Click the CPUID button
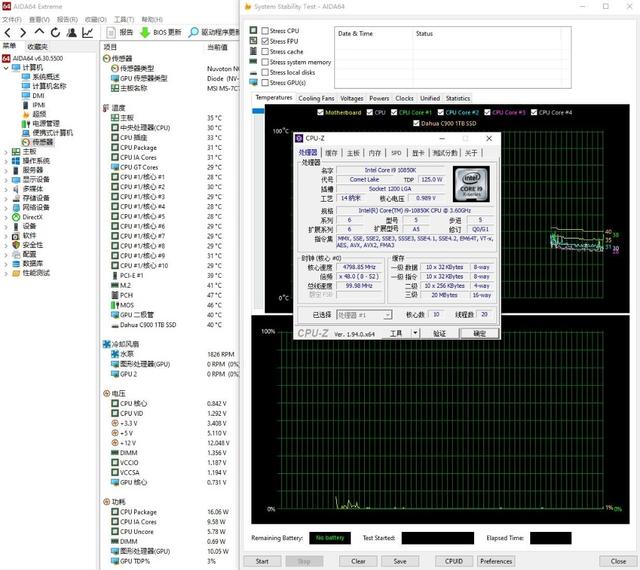This screenshot has width=640, height=570. tap(454, 561)
